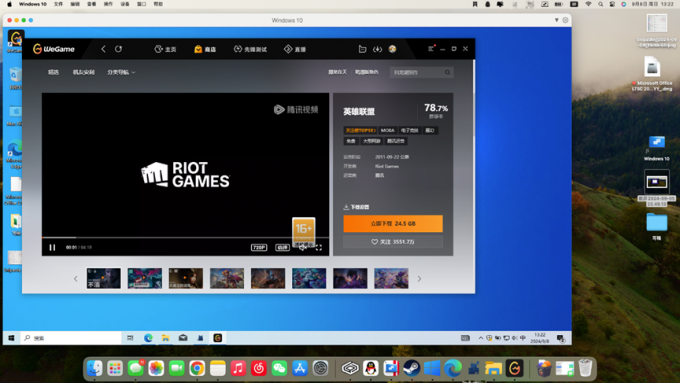The height and width of the screenshot is (383, 680).
Task: Mute the video with the speaker icon
Action: [x=303, y=248]
